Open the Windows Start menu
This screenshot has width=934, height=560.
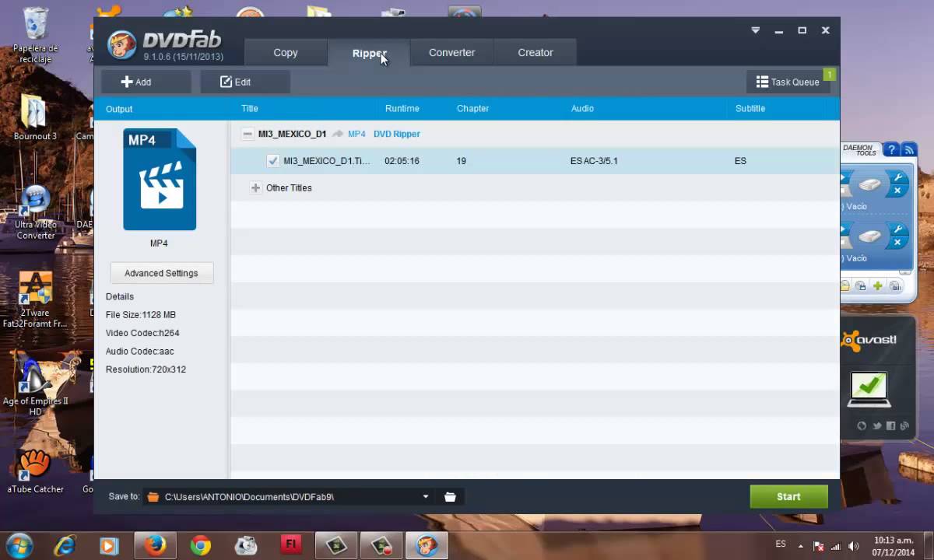19,545
